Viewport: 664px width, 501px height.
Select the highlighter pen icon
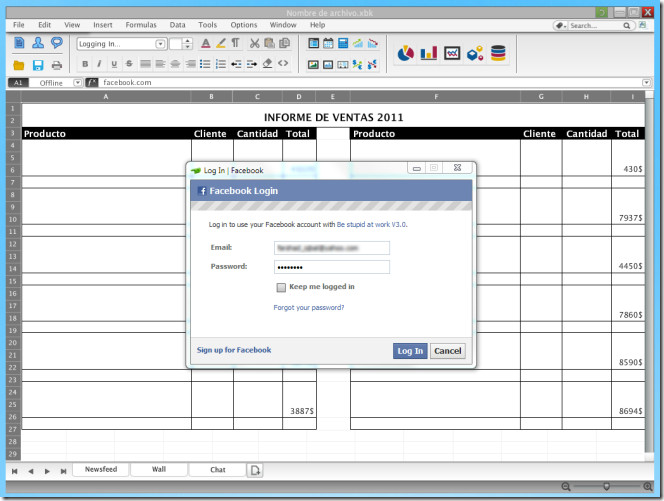click(x=221, y=43)
